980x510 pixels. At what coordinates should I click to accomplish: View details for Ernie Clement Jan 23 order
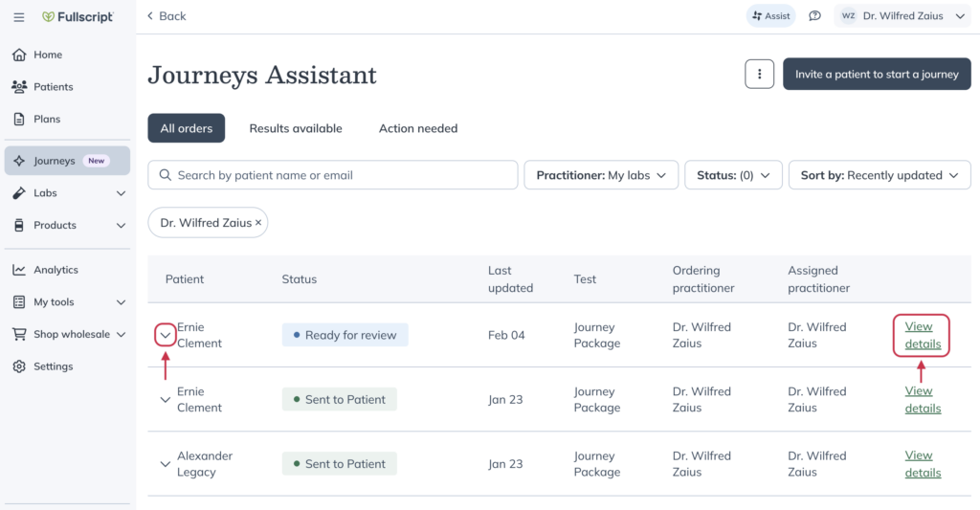pos(923,399)
